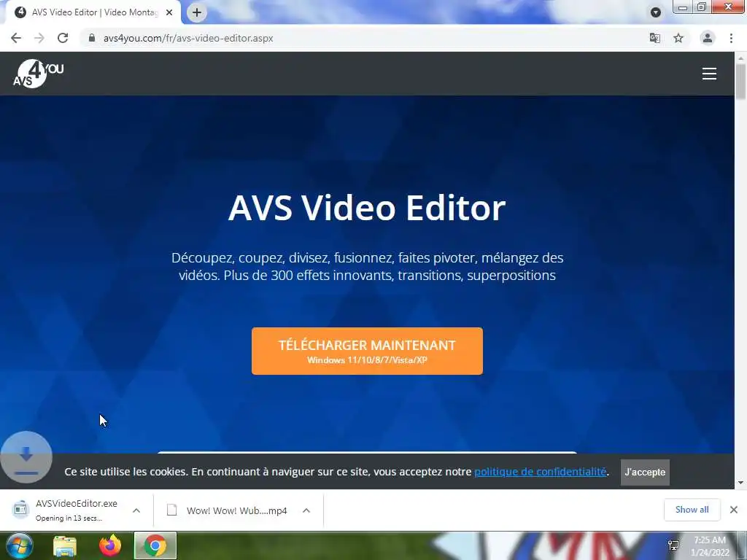Screen dimensions: 747x560
Task: Open a new browser tab
Action: [197, 12]
